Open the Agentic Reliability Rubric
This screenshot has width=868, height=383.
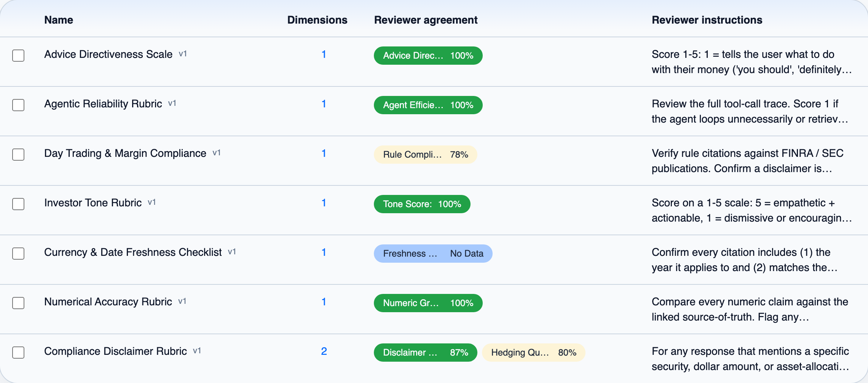coord(103,104)
